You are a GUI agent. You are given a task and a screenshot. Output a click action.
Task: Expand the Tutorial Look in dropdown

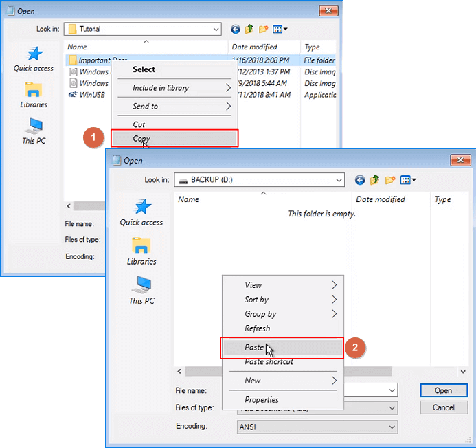click(x=216, y=30)
